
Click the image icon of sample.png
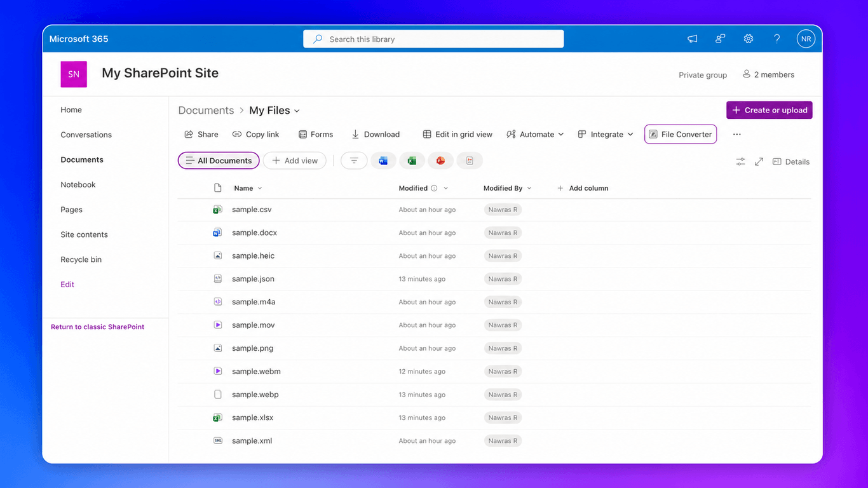point(218,348)
